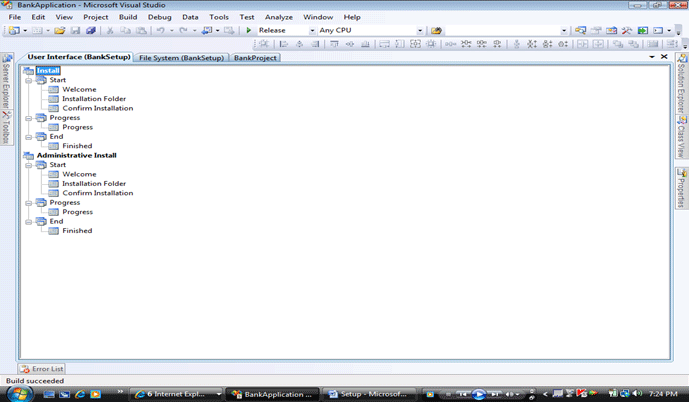Select the User Interface (BankSetup) tab
689x402 pixels.
coord(79,57)
